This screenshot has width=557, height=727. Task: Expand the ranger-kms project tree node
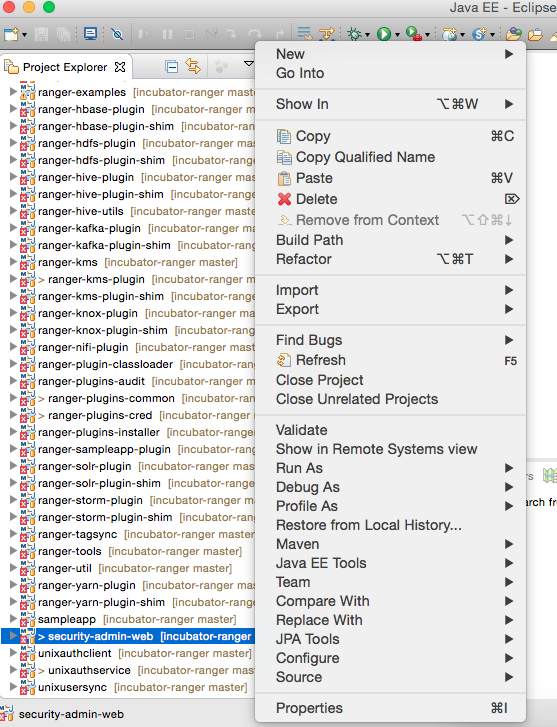point(13,262)
